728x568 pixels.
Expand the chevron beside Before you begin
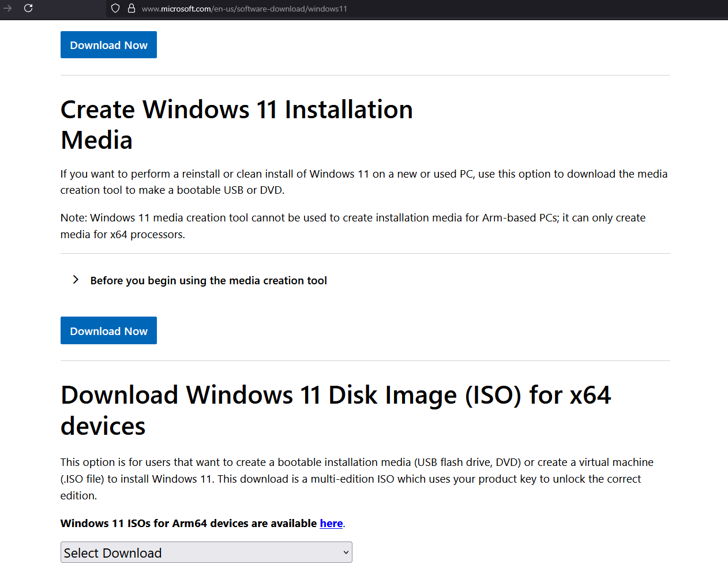coord(76,280)
